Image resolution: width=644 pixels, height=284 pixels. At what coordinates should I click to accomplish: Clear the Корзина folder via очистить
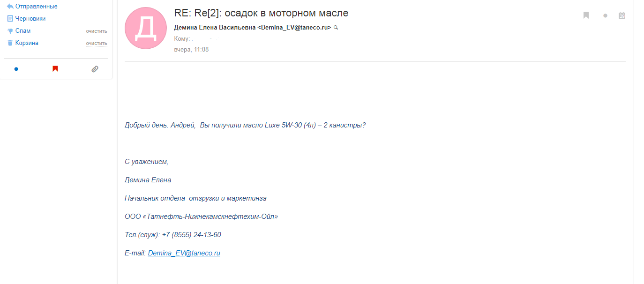[97, 44]
